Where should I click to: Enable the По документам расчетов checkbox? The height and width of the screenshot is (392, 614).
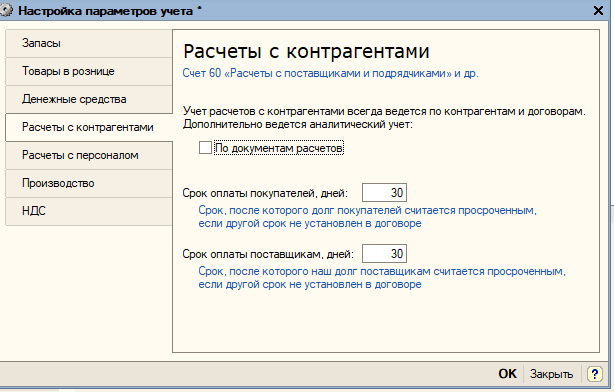(205, 148)
